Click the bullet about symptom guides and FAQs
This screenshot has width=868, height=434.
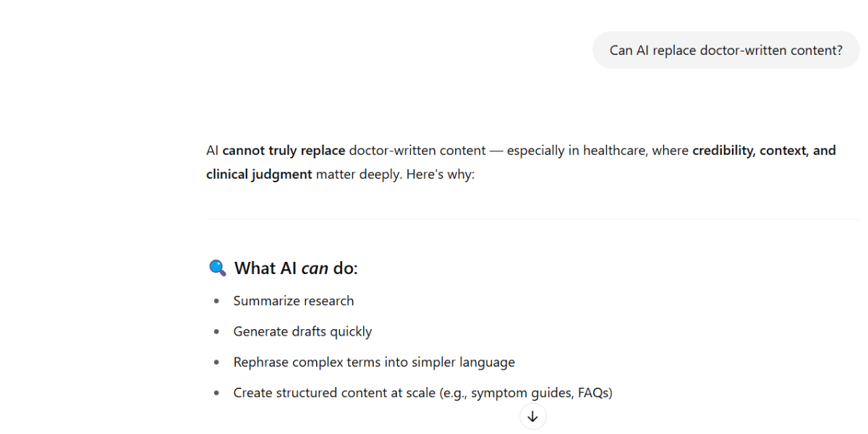422,392
